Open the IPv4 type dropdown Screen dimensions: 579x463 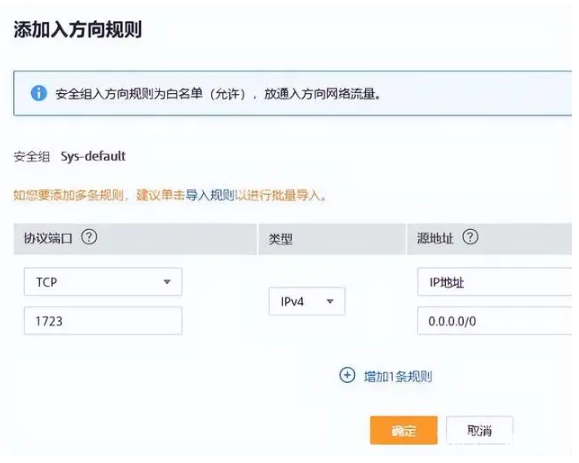307,301
